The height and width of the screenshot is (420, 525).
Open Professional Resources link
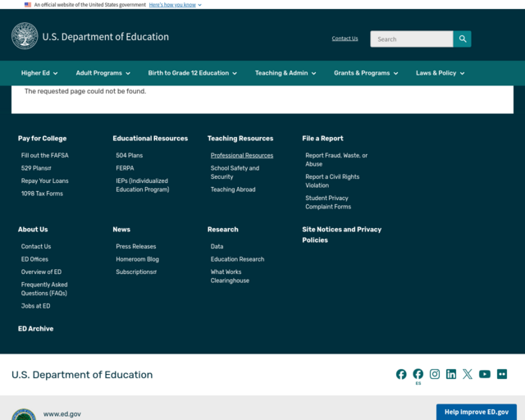pyautogui.click(x=242, y=155)
